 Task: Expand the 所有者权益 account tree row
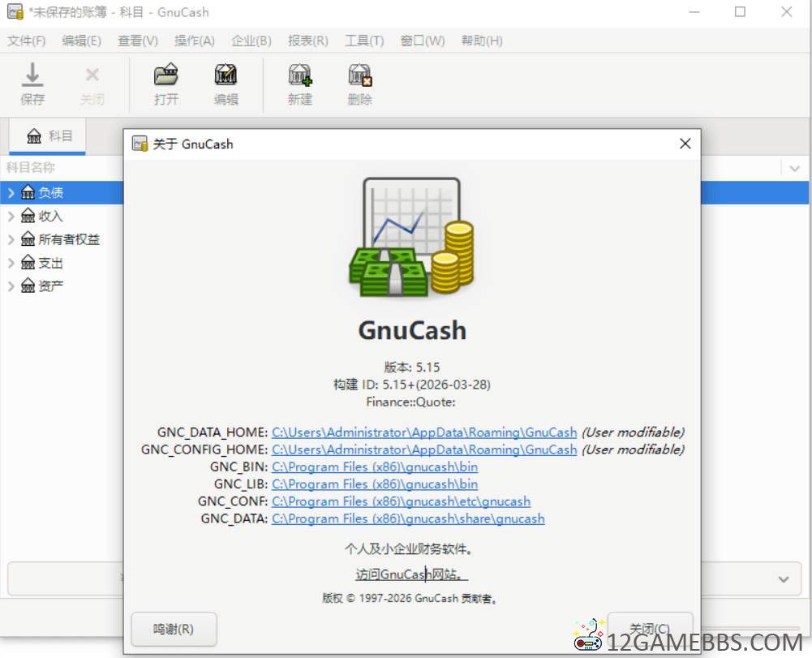coord(11,239)
